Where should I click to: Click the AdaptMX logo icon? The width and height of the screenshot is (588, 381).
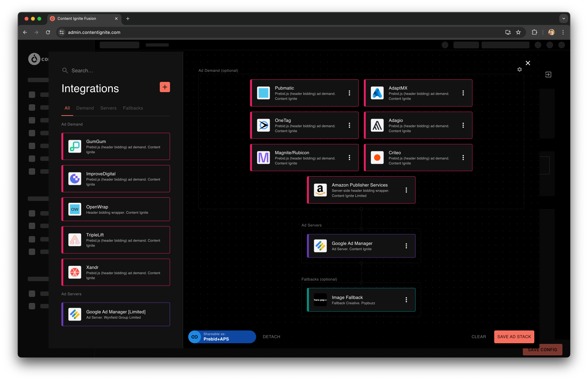(x=377, y=93)
